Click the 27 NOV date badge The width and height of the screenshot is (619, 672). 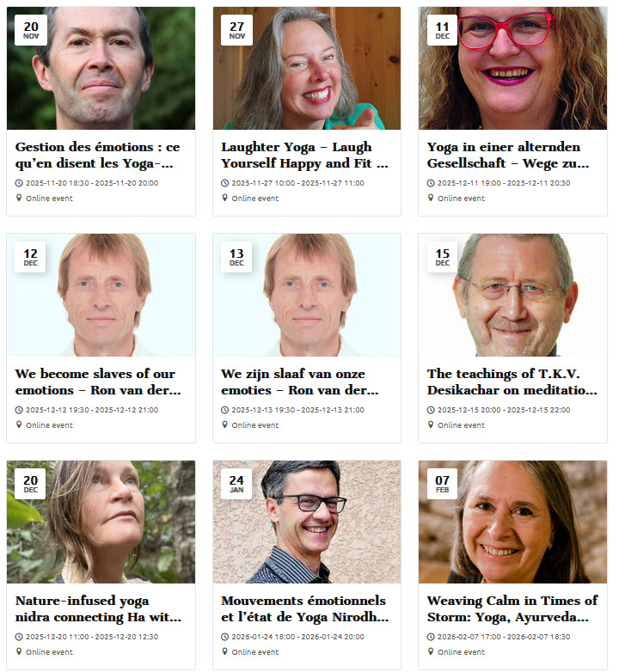tap(236, 30)
